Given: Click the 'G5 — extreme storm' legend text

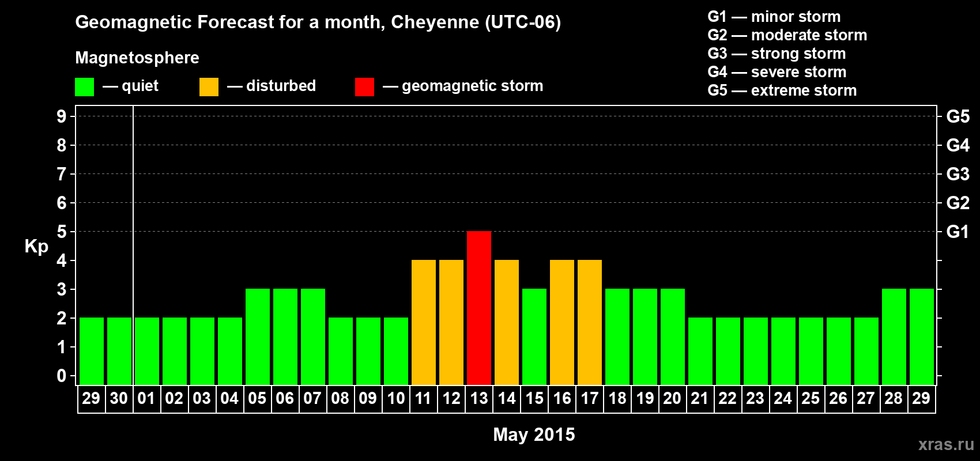Looking at the screenshot, I should (x=782, y=90).
